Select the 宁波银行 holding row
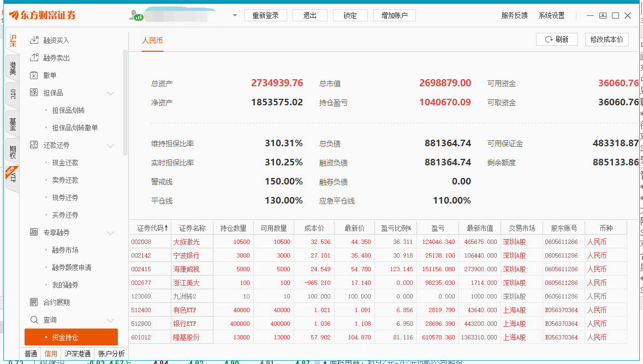Viewport: 643px width, 364px height. pos(378,255)
